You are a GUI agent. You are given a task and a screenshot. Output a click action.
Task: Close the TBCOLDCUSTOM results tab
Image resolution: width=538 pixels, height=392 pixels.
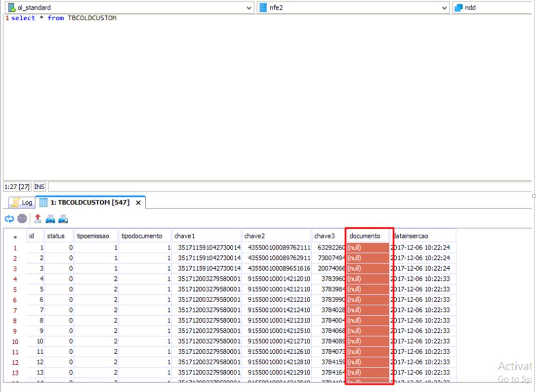pos(138,202)
